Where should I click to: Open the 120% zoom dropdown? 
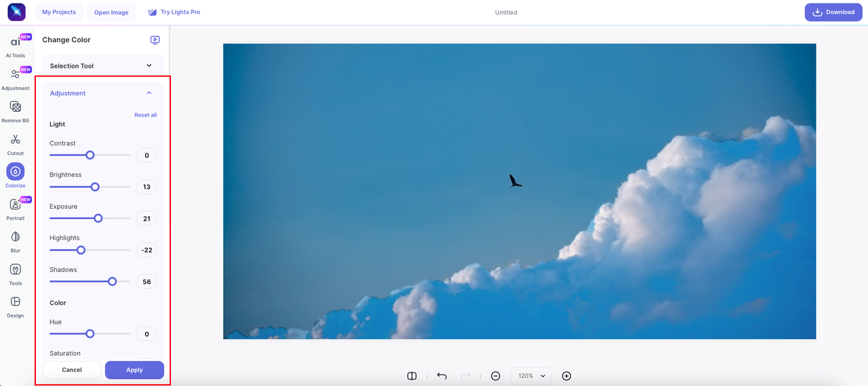pos(531,376)
